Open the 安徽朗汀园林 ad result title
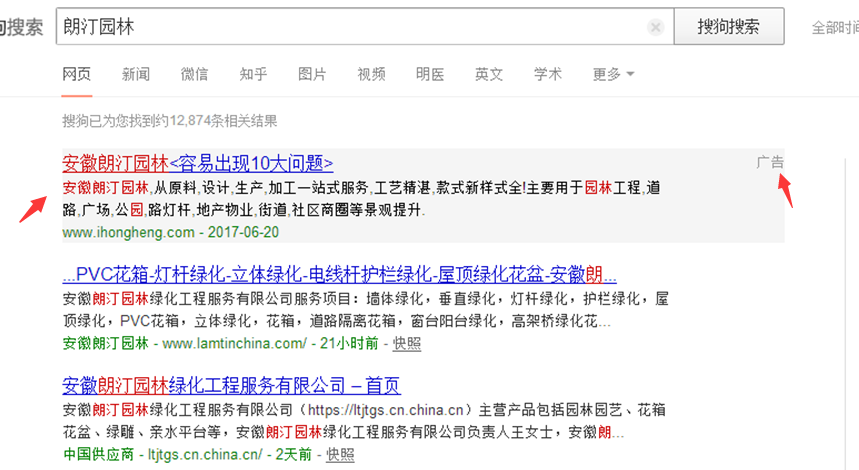Screen dimensions: 859x470 coord(197,164)
